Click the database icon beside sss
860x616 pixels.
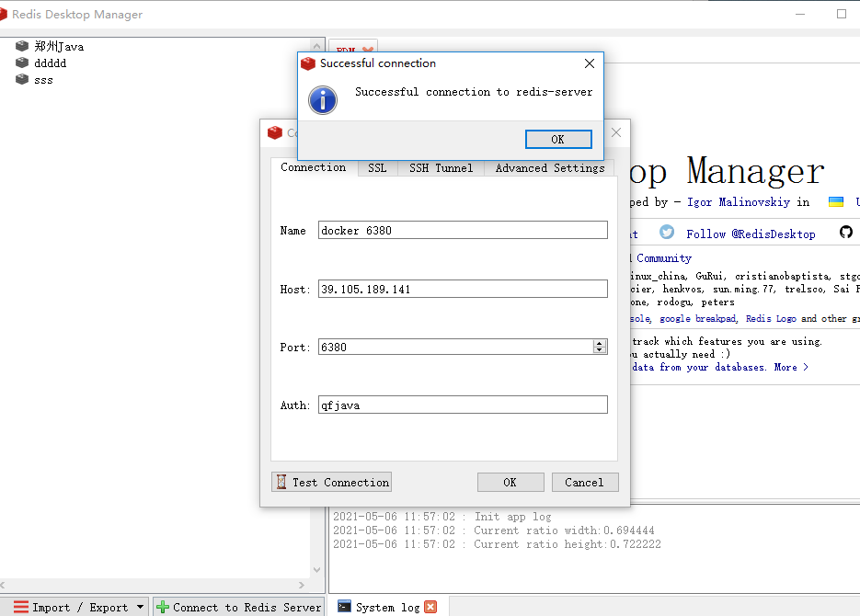22,79
